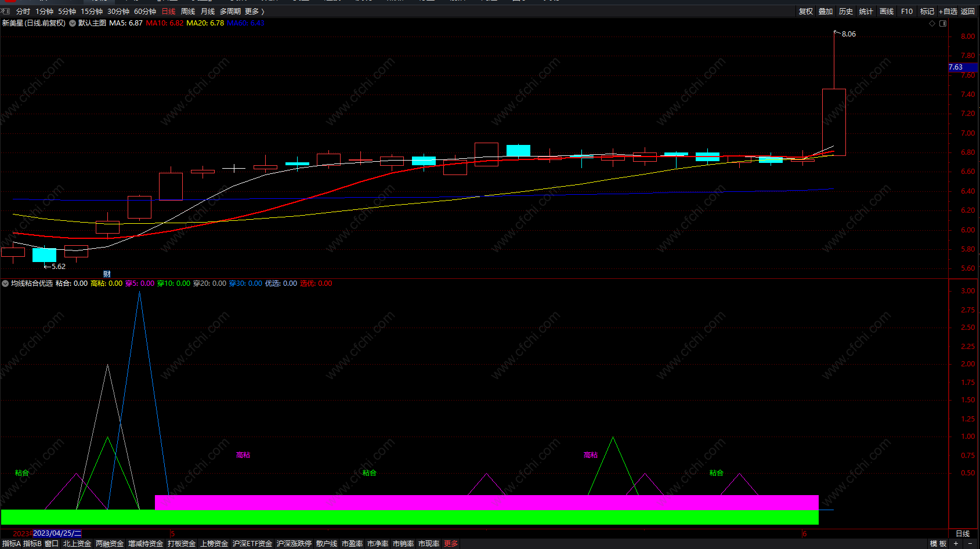Click the magenta 高粘 indicator bar
Viewport: 980px width, 549px height.
[x=486, y=502]
